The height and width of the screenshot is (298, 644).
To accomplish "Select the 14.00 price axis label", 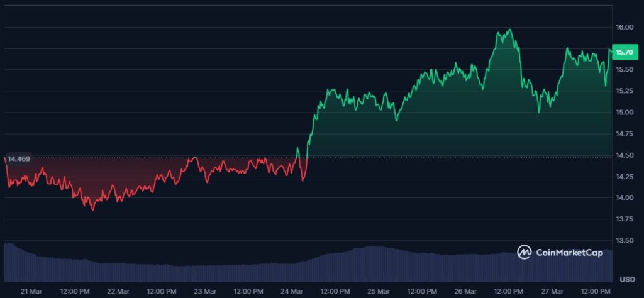I will coord(626,197).
